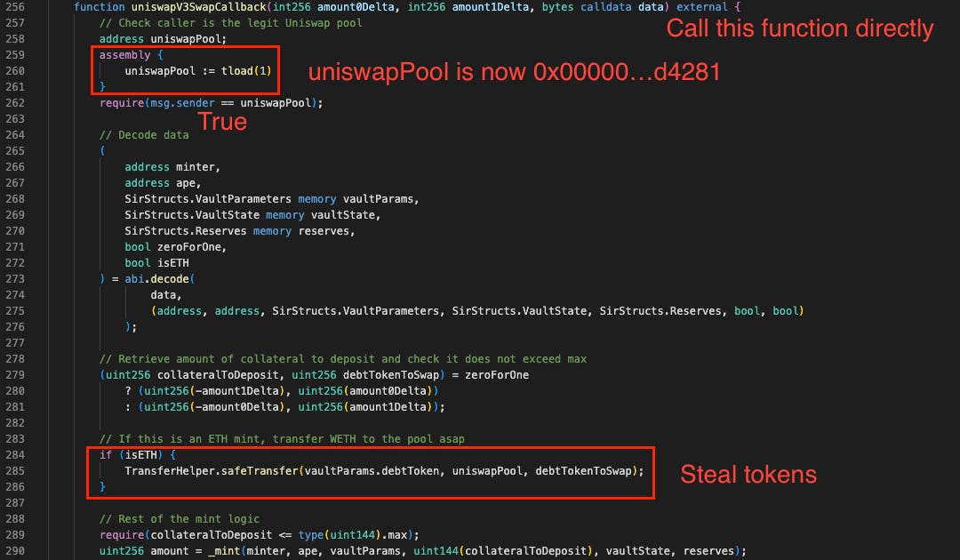Click the decode type tuple on line 275
960x560 pixels.
tap(477, 311)
